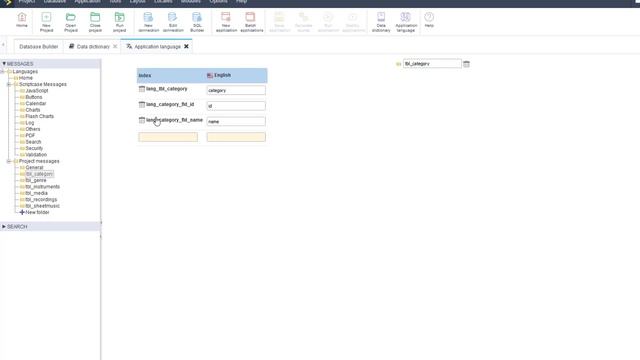Open the Database menu
Screen dimensions: 640x360
click(x=55, y=2)
